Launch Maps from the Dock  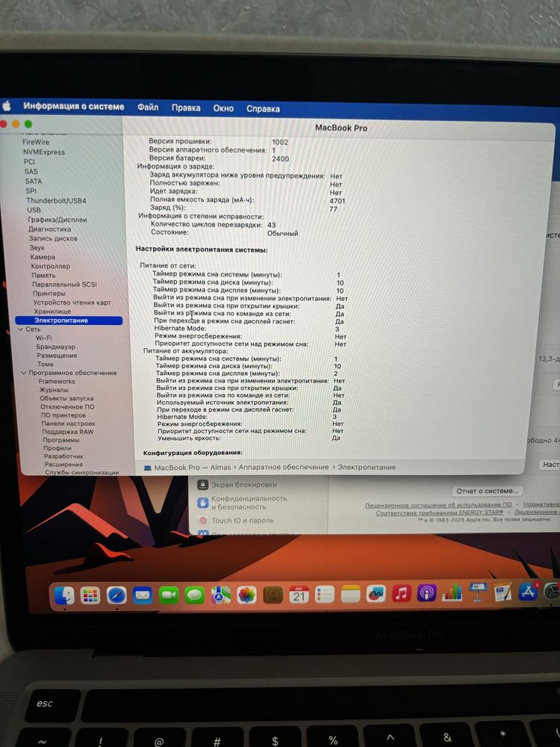[x=220, y=595]
